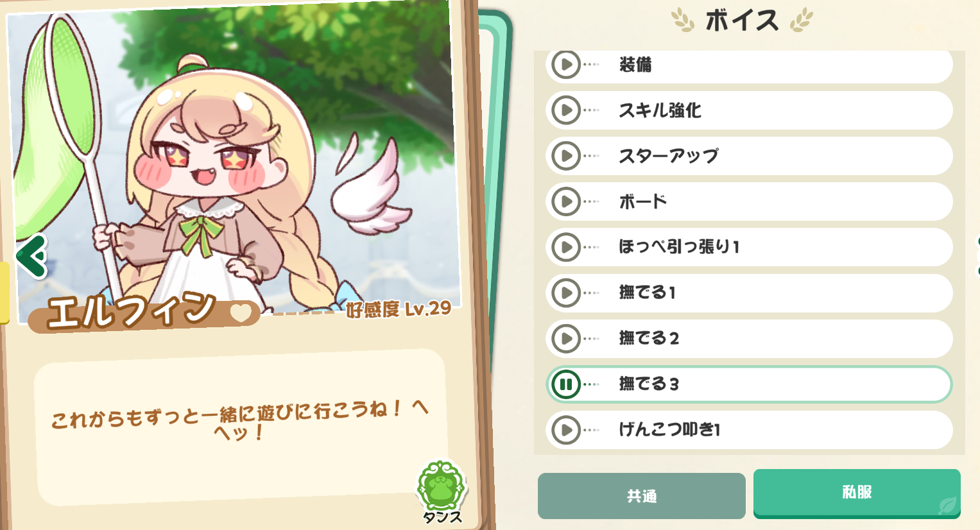Screen dimensions: 980x530
Task: Play the げんこつ叩き1 voice icon
Action: (x=566, y=430)
